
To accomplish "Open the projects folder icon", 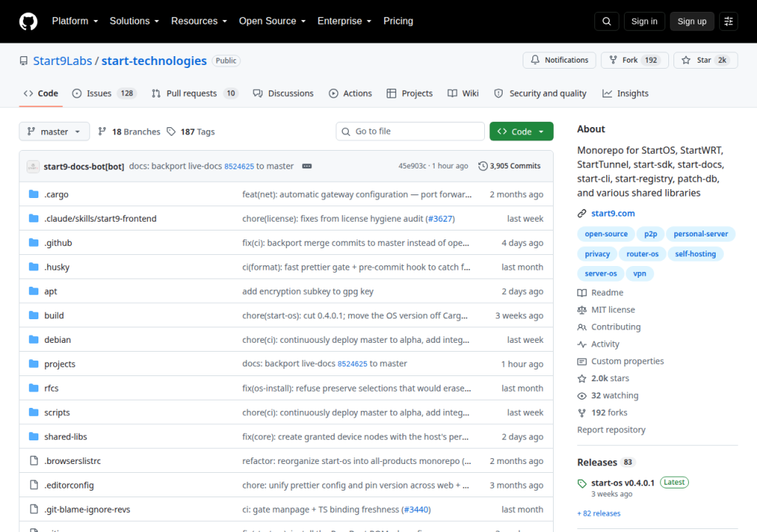I will tap(33, 364).
